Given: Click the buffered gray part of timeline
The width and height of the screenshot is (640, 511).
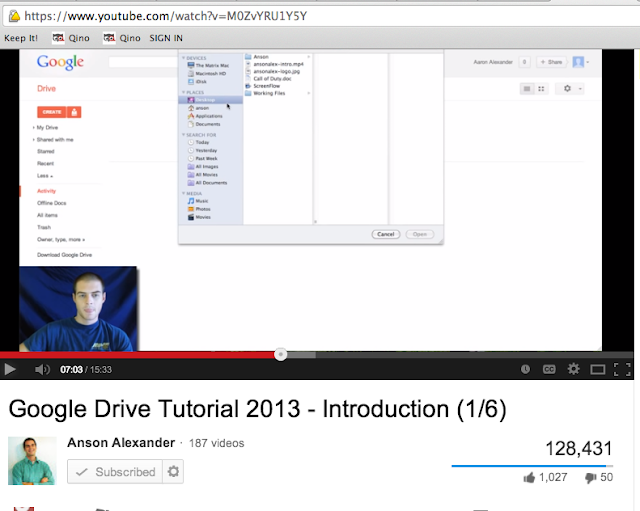Looking at the screenshot, I should click(301, 355).
